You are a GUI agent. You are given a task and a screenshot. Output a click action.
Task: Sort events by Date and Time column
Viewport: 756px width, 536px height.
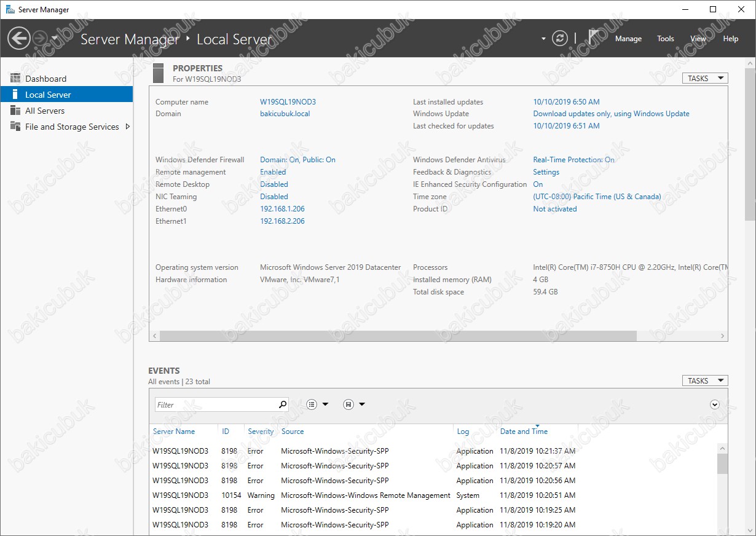tap(524, 432)
